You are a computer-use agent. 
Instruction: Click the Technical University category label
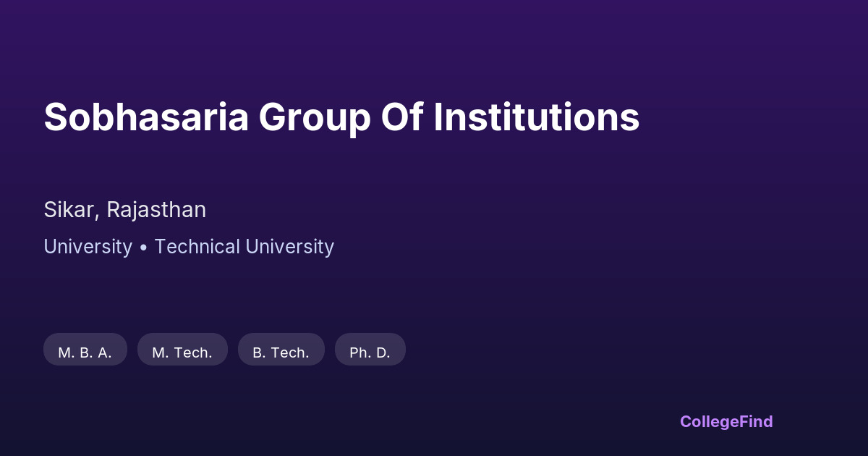pos(244,247)
